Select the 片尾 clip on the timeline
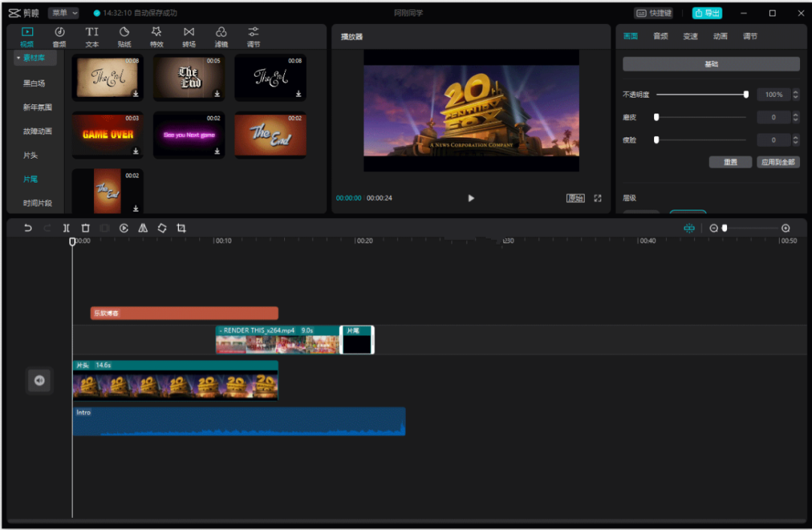Image resolution: width=812 pixels, height=530 pixels. pyautogui.click(x=357, y=340)
